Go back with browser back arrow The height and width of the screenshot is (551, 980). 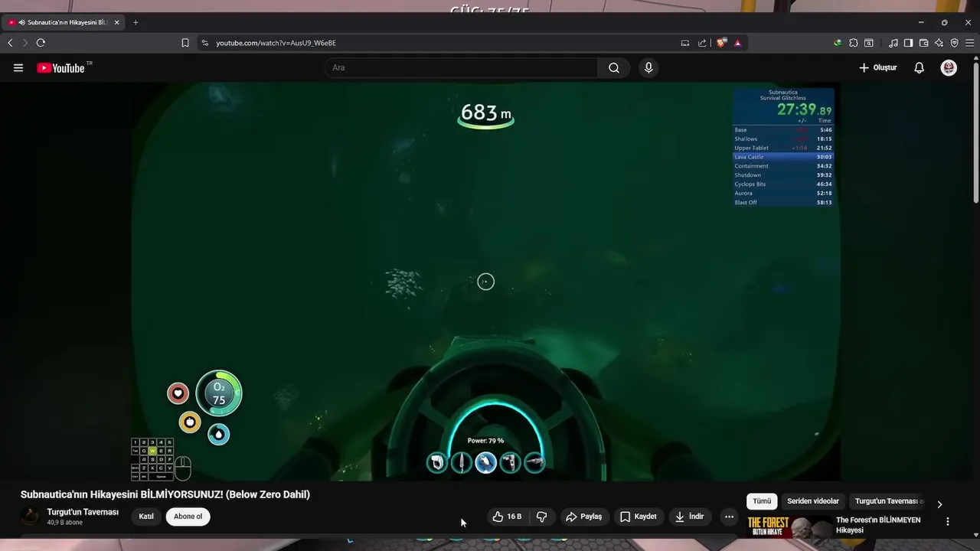10,43
